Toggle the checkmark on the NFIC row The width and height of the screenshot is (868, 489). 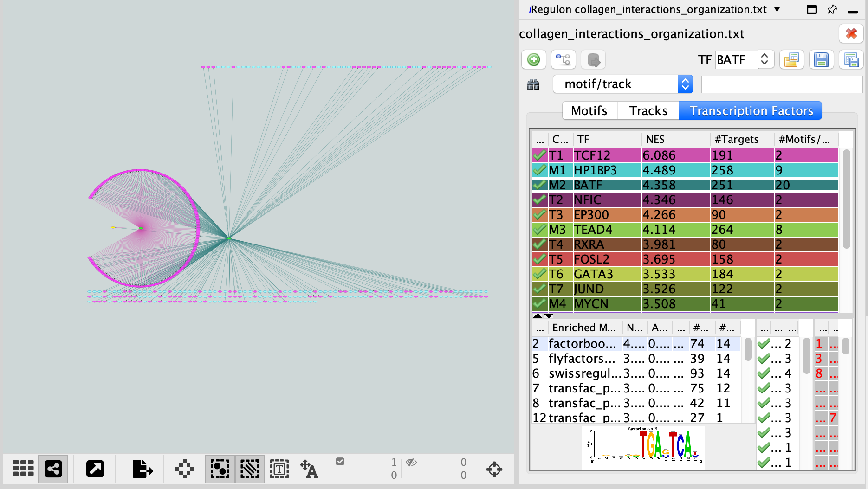tap(539, 199)
